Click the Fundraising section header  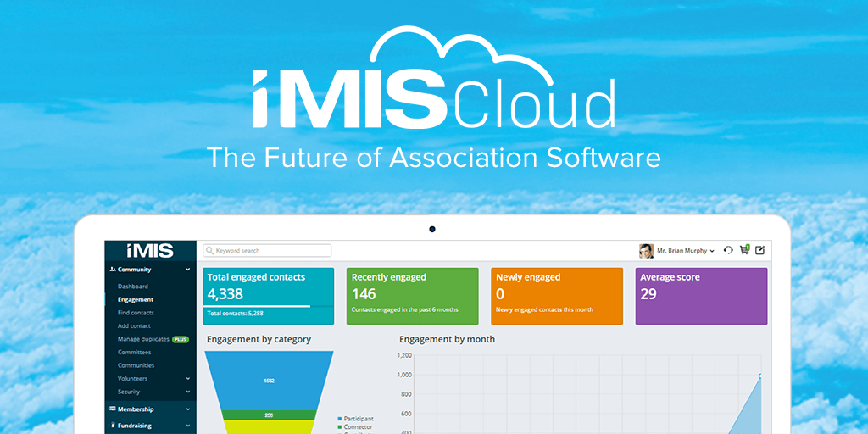pyautogui.click(x=150, y=426)
